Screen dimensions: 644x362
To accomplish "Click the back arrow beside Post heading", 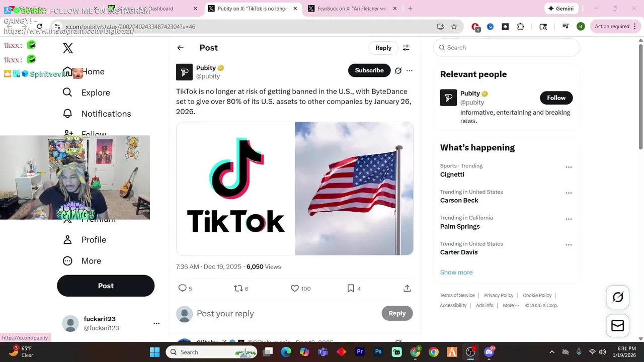I will click(180, 48).
